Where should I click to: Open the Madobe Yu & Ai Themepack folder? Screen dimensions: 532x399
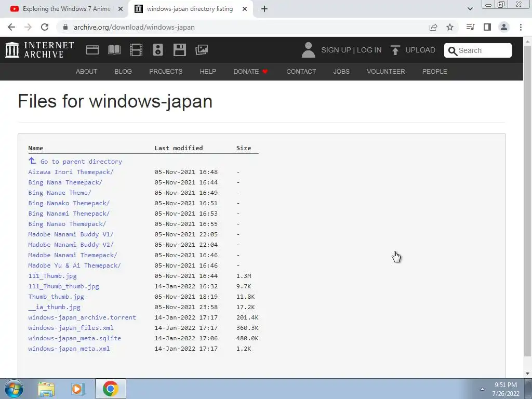(x=75, y=265)
